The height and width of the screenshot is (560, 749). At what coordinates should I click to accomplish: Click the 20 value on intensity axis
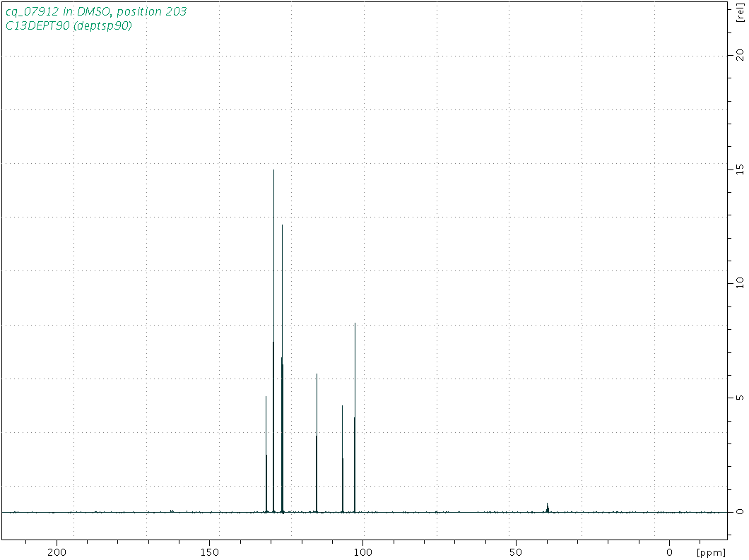(740, 55)
